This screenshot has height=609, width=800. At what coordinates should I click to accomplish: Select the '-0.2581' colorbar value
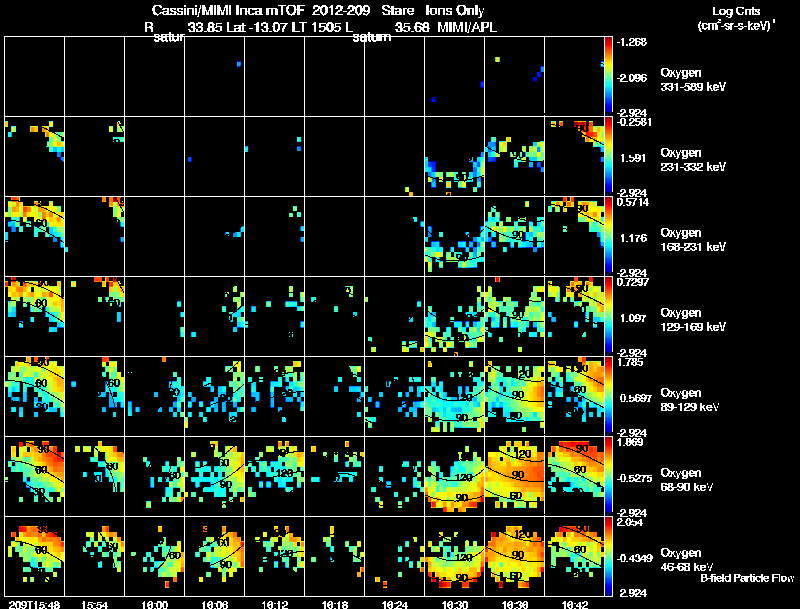pyautogui.click(x=634, y=122)
